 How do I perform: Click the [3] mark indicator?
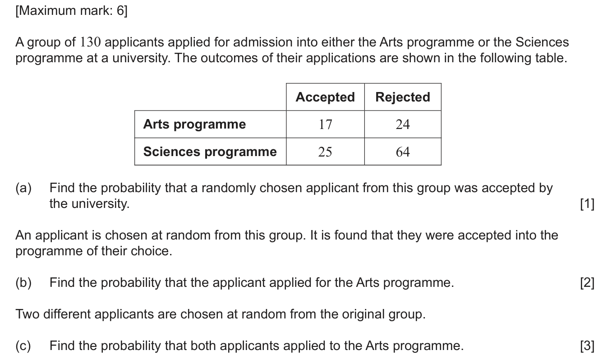[x=587, y=346]
